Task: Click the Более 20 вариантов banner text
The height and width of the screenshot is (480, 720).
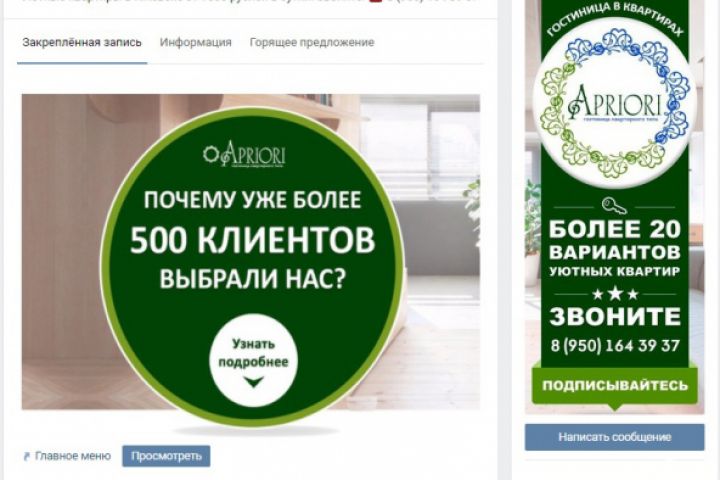Action: (x=615, y=240)
